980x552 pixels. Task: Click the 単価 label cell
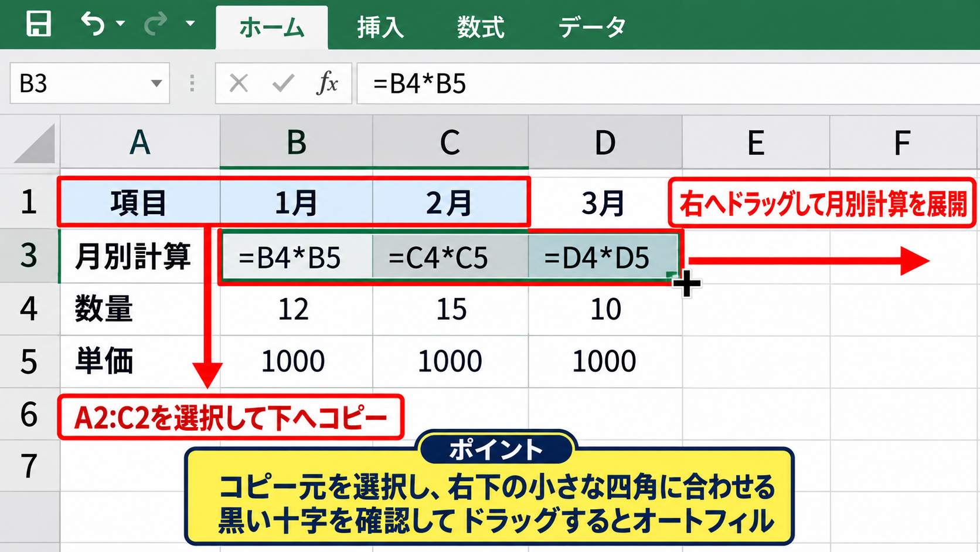click(140, 361)
